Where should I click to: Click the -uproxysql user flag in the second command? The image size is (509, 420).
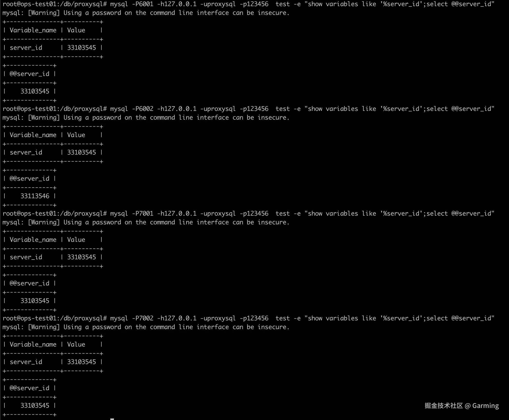pyautogui.click(x=218, y=109)
